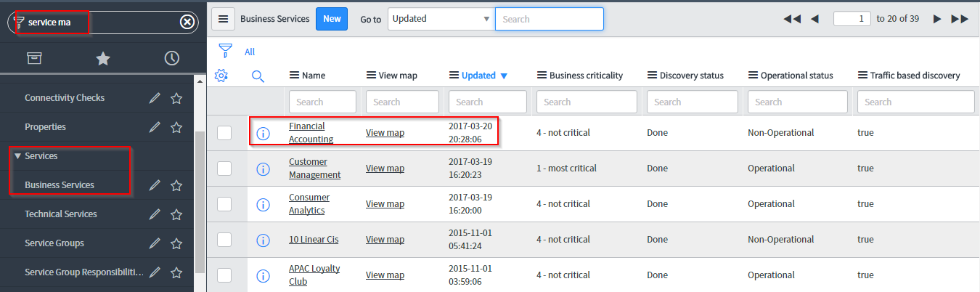
Task: Click the navigator vertical scrollbar
Action: click(x=200, y=202)
